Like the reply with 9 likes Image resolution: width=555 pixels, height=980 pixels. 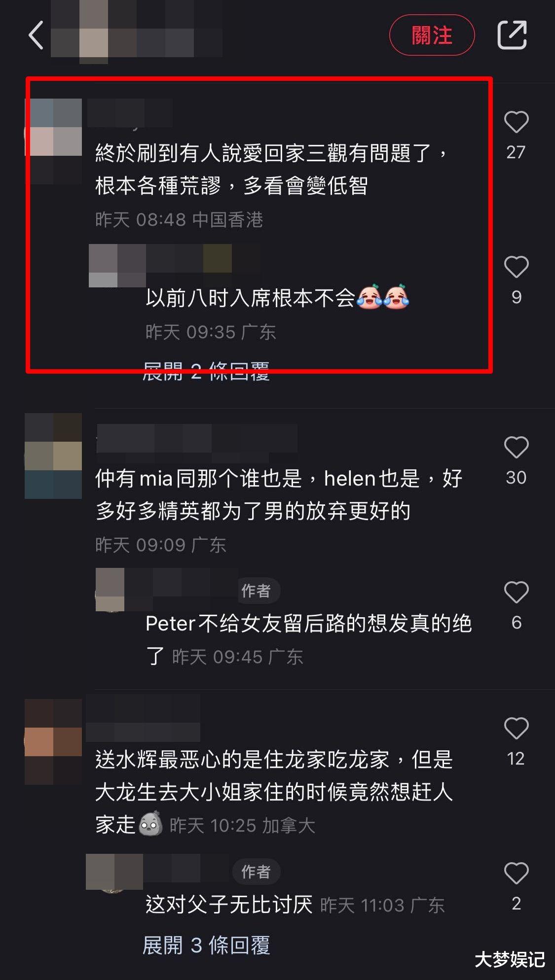516,267
